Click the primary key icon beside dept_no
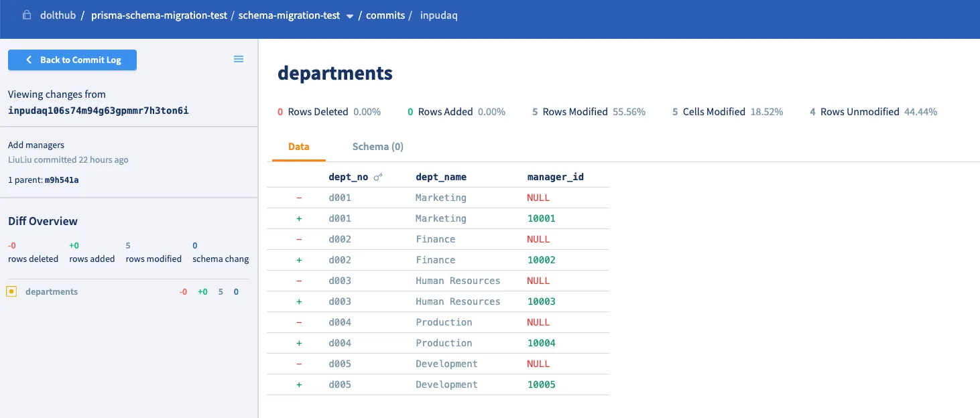The width and height of the screenshot is (980, 418). click(x=378, y=178)
